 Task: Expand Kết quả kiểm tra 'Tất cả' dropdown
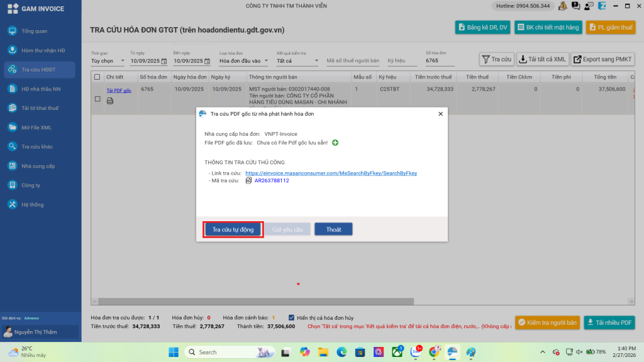(x=297, y=61)
